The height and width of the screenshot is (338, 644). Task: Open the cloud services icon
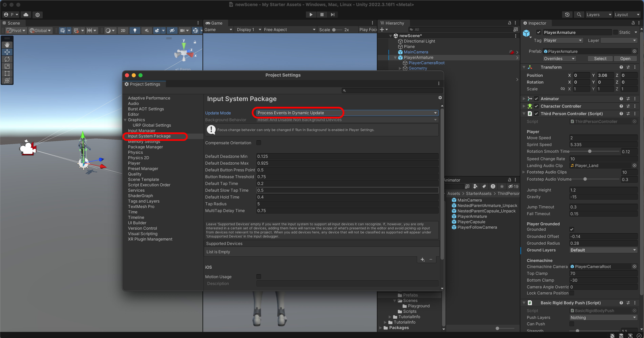click(x=26, y=15)
